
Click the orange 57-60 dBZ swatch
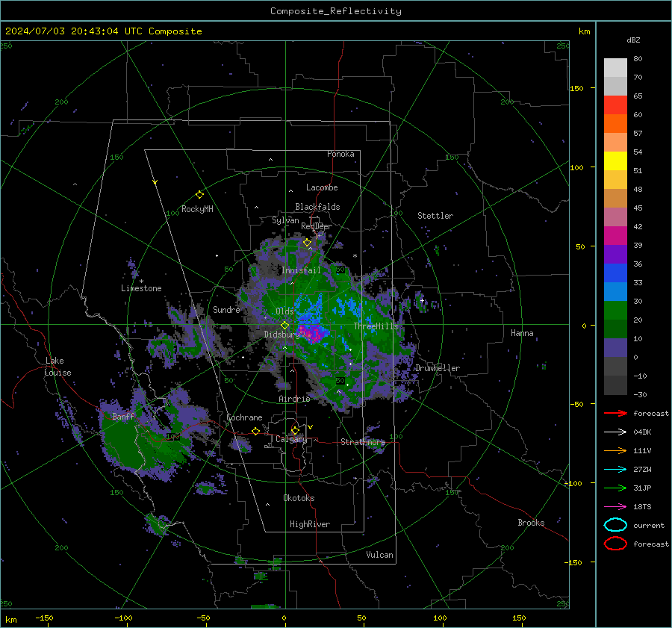click(x=615, y=123)
